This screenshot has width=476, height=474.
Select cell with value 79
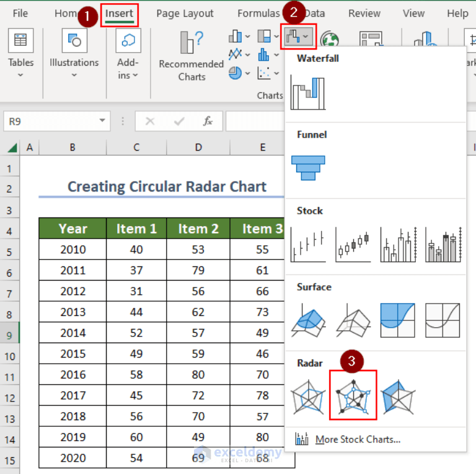coord(198,270)
